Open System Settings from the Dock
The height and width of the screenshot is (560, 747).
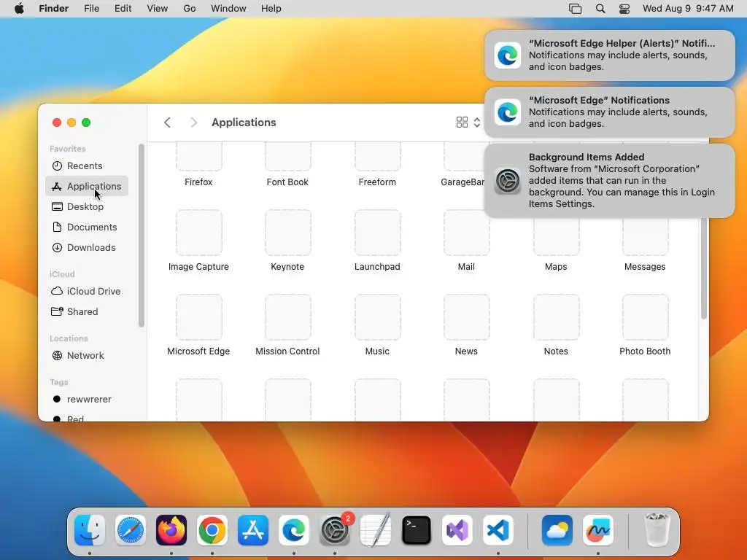pyautogui.click(x=335, y=530)
